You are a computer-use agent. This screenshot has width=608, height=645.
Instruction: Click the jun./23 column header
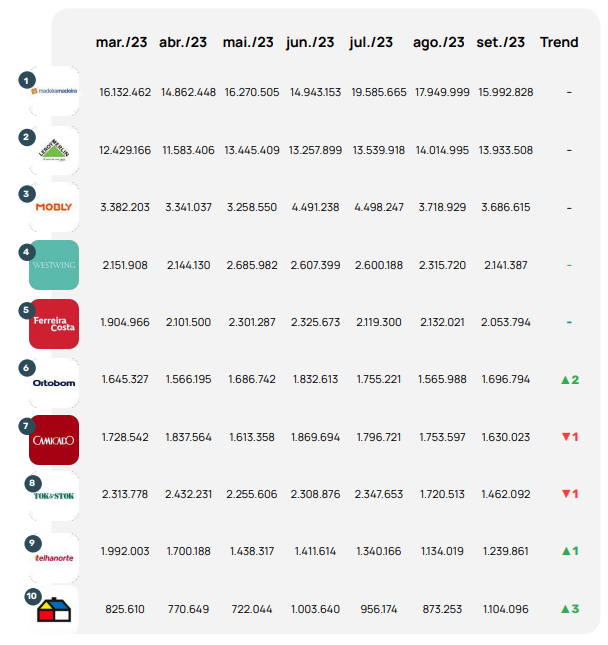(x=311, y=42)
